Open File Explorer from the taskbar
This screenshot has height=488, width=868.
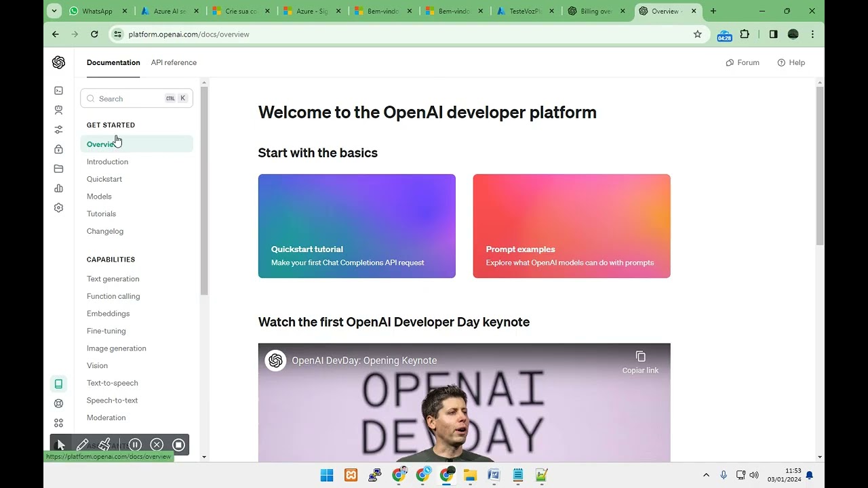[470, 475]
